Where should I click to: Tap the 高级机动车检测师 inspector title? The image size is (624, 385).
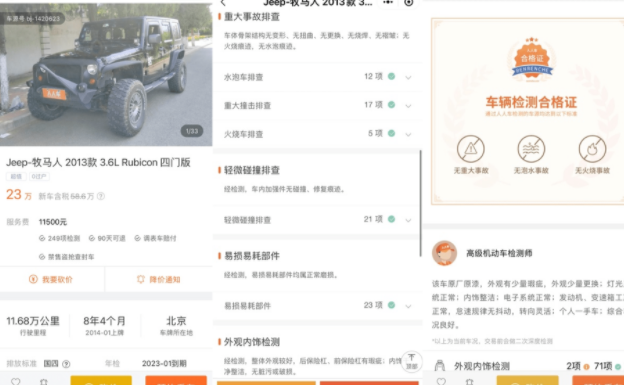pyautogui.click(x=499, y=253)
